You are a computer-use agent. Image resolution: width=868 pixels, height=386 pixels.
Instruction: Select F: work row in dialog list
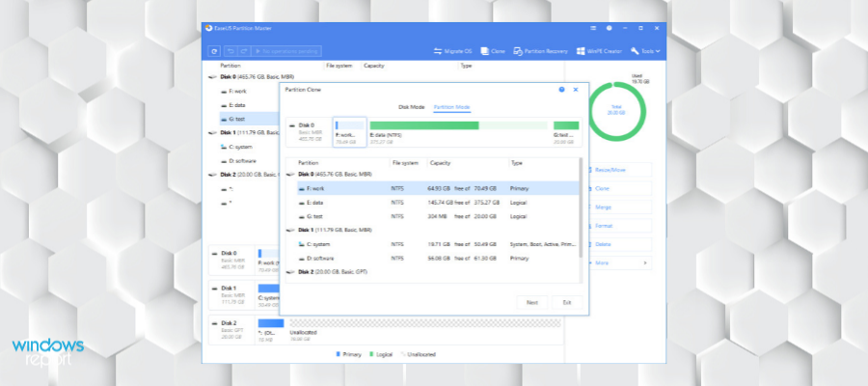437,189
